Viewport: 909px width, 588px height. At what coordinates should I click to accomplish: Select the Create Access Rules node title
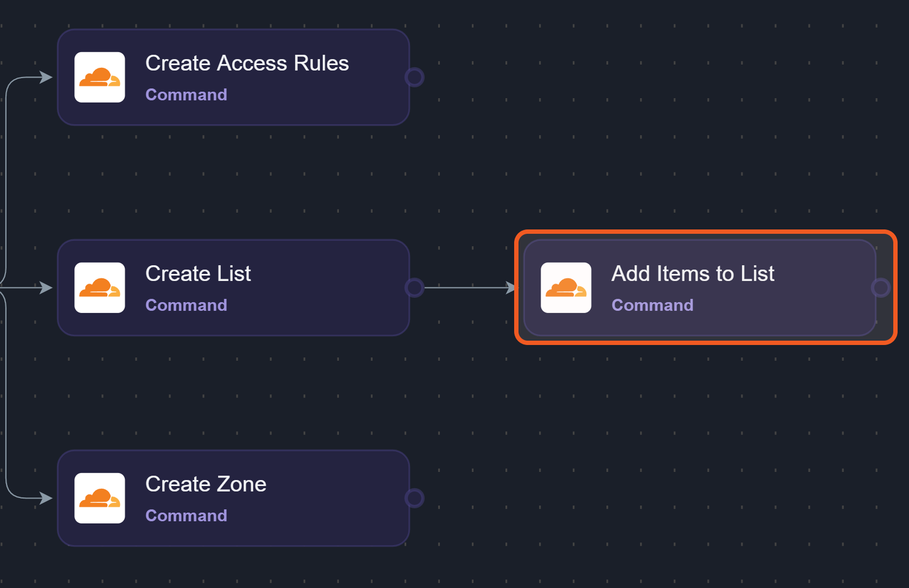point(247,63)
